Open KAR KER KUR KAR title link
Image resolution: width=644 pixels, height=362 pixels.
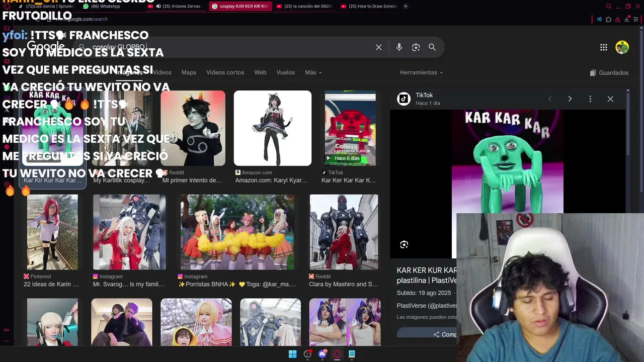point(427,275)
